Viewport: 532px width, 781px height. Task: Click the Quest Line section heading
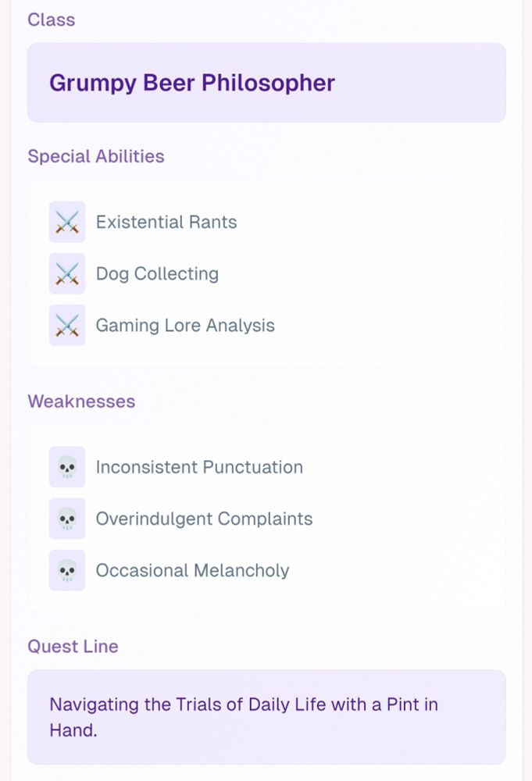click(x=73, y=647)
